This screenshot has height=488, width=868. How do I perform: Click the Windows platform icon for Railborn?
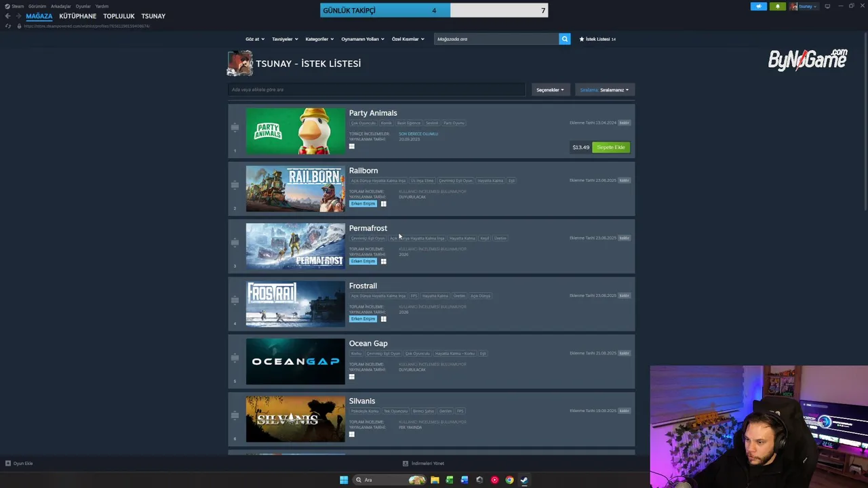click(383, 203)
